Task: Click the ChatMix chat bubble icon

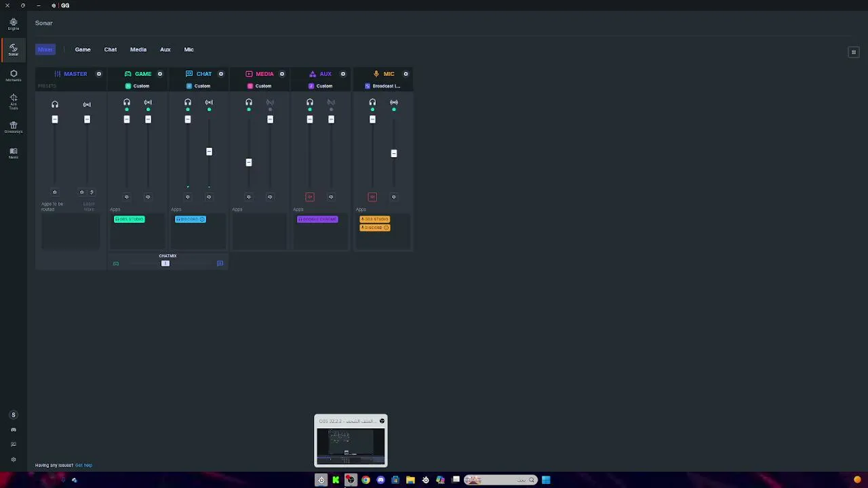Action: click(x=220, y=264)
